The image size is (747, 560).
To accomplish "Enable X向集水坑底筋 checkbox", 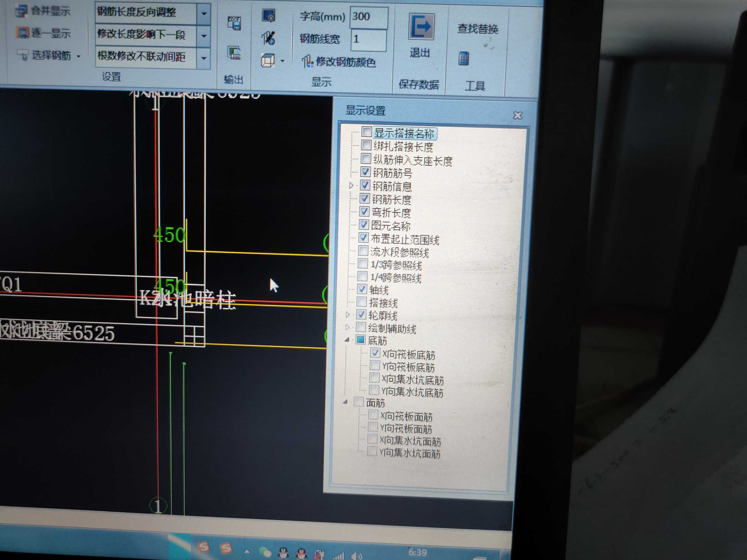I will 374,378.
